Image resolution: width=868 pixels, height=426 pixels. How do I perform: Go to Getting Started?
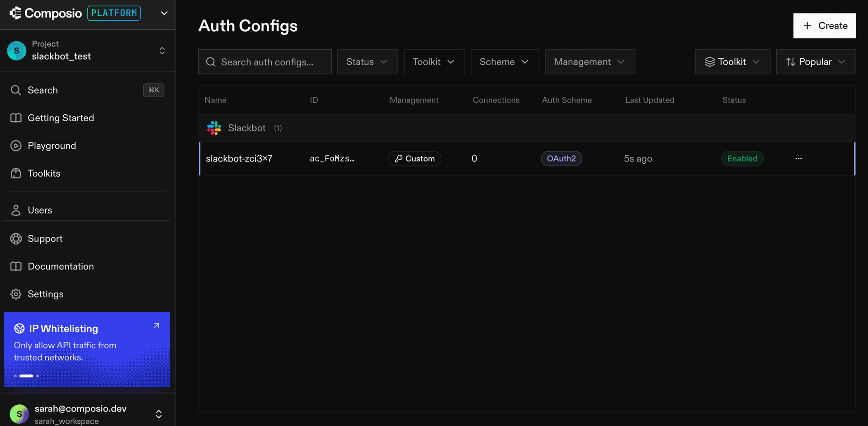point(87,118)
